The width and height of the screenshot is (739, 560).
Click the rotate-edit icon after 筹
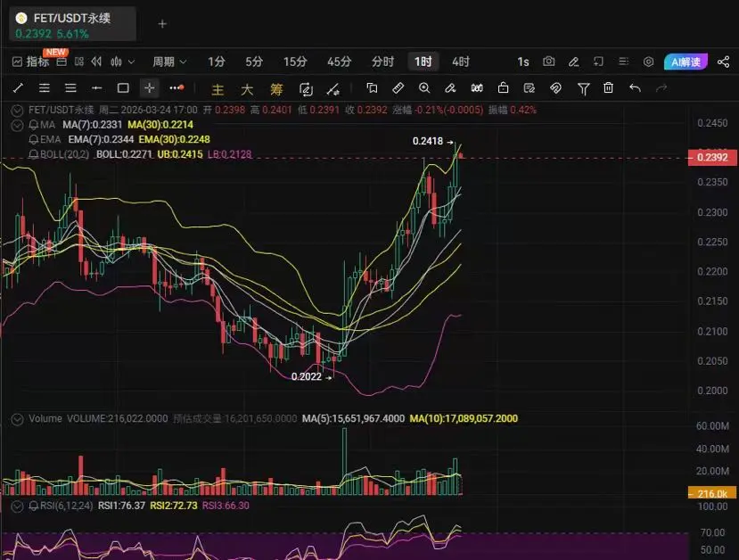tap(306, 88)
